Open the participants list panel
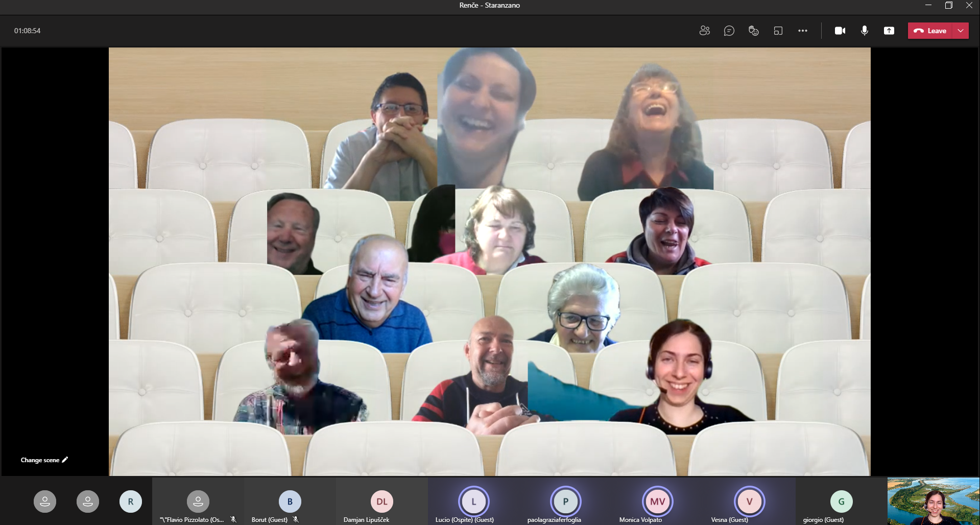 pyautogui.click(x=705, y=31)
